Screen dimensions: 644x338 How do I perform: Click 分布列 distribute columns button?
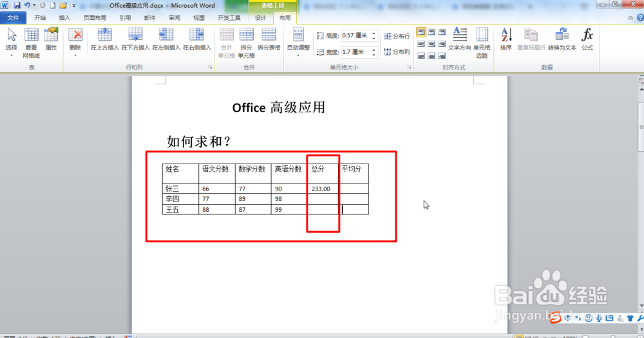pyautogui.click(x=397, y=52)
